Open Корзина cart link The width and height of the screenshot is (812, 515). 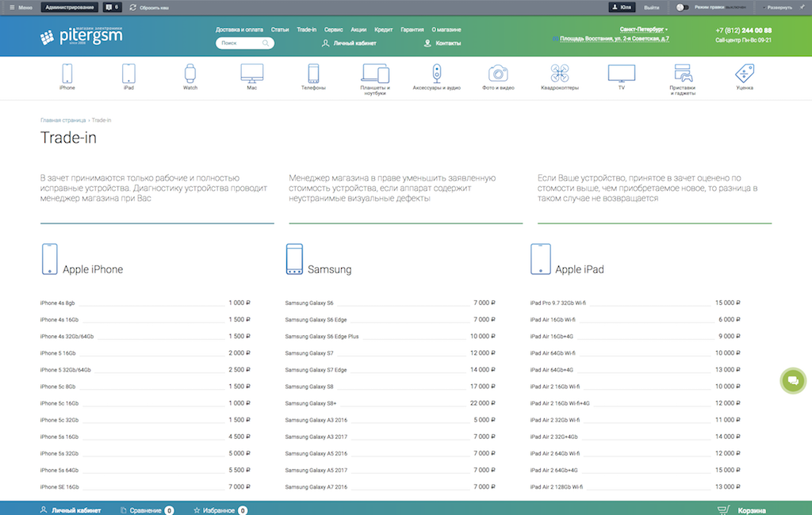752,511
